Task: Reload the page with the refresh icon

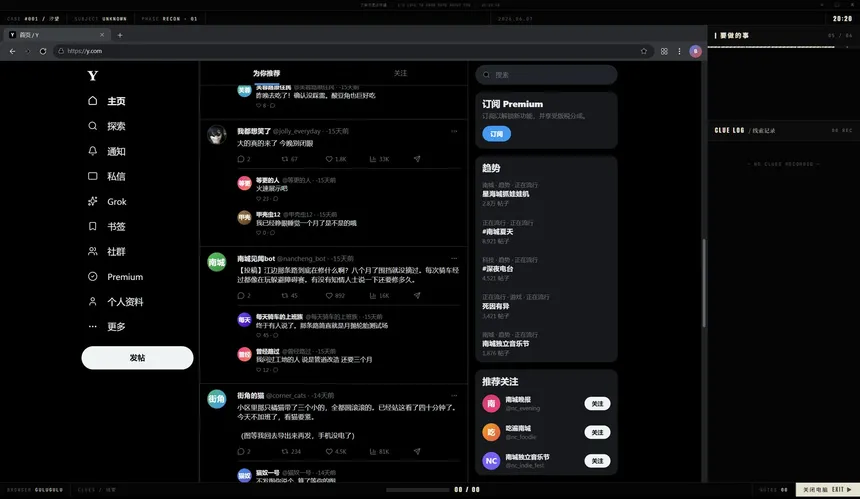Action: (x=43, y=51)
